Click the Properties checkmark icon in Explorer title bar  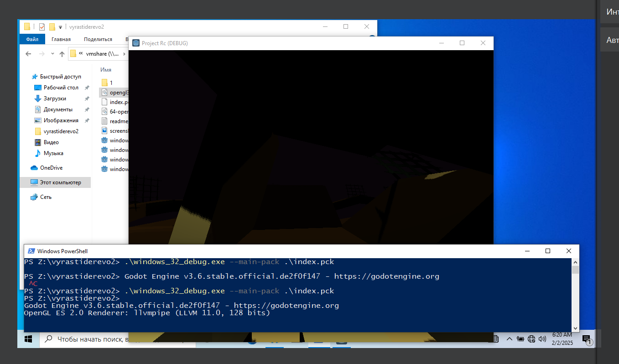tap(42, 26)
